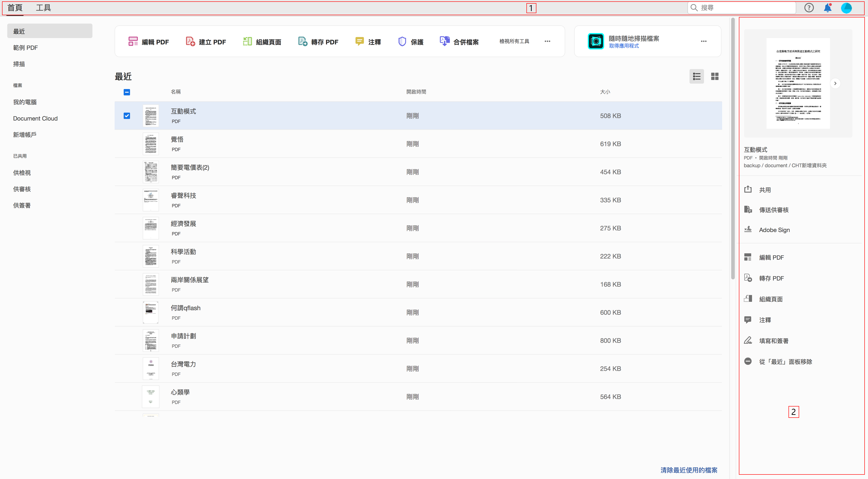Click the Adobe Scan app icon
The width and height of the screenshot is (868, 479).
pyautogui.click(x=596, y=41)
